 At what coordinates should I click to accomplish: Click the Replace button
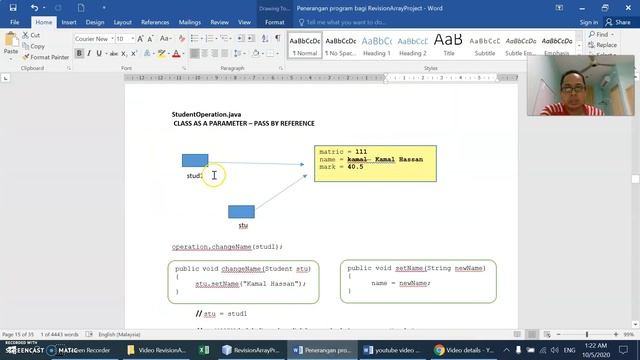point(603,45)
